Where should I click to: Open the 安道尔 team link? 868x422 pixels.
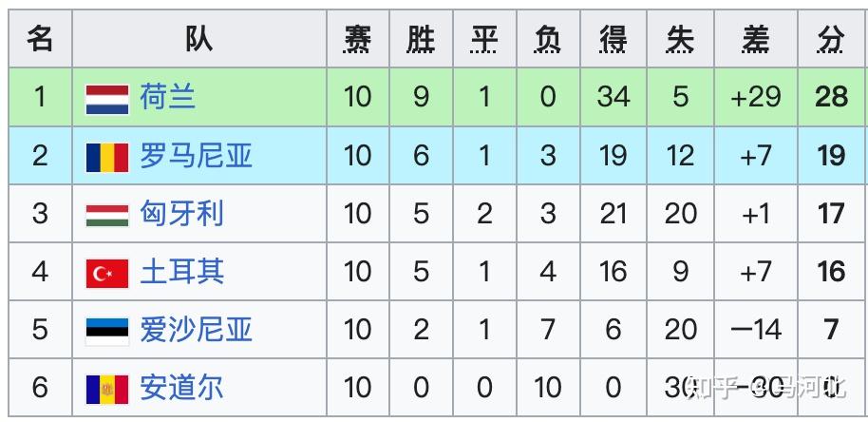coord(181,388)
